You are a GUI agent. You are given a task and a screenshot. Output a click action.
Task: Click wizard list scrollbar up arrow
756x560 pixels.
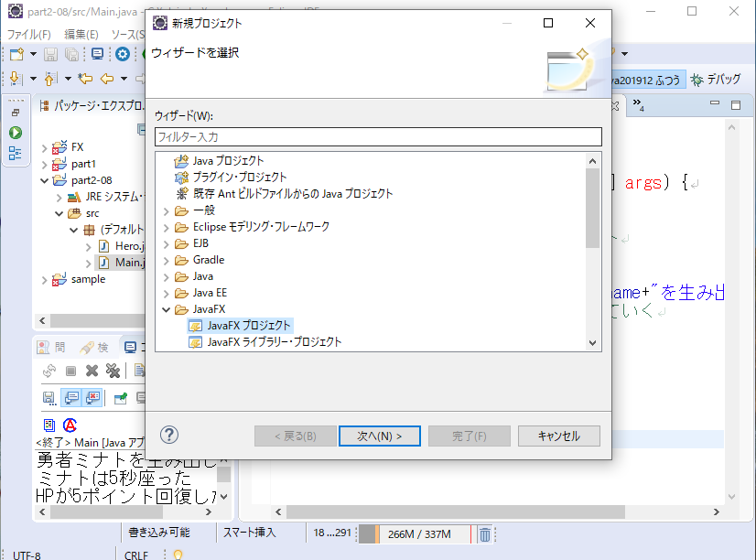592,161
